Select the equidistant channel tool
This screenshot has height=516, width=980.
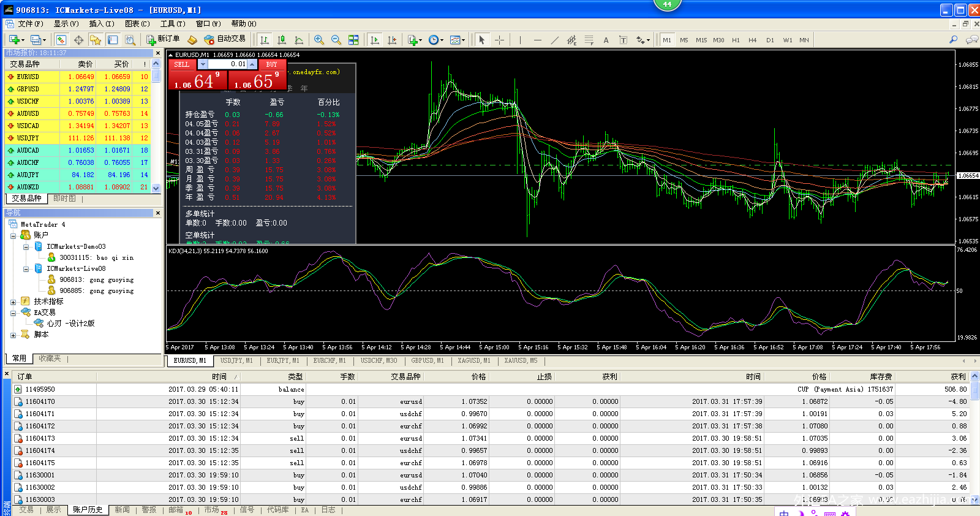click(x=571, y=40)
